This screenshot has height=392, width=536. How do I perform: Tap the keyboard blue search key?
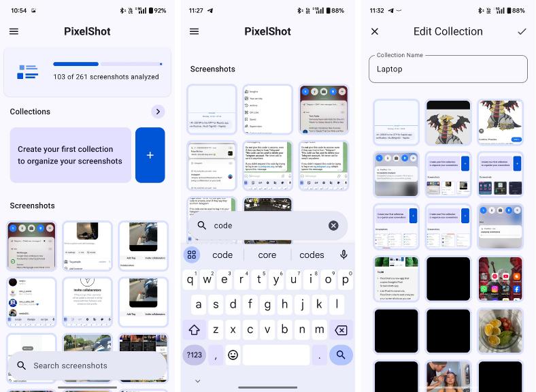[341, 355]
